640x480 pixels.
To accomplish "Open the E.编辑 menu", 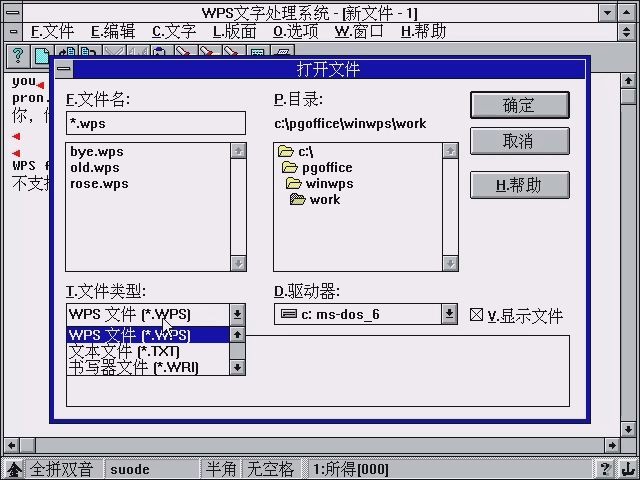I will pyautogui.click(x=113, y=31).
